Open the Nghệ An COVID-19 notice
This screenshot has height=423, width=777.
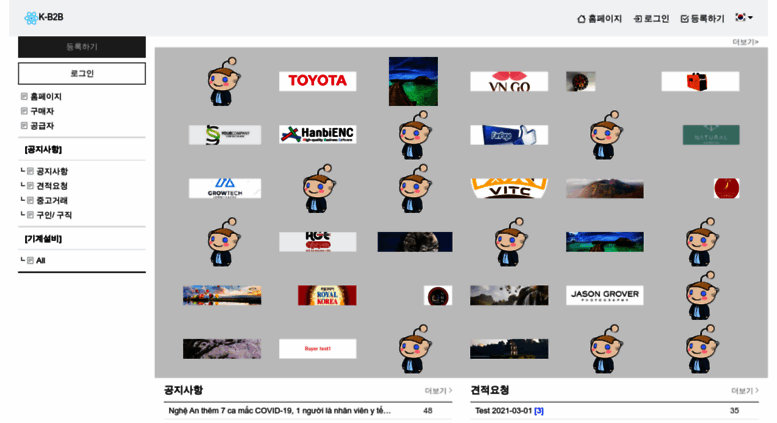point(279,411)
